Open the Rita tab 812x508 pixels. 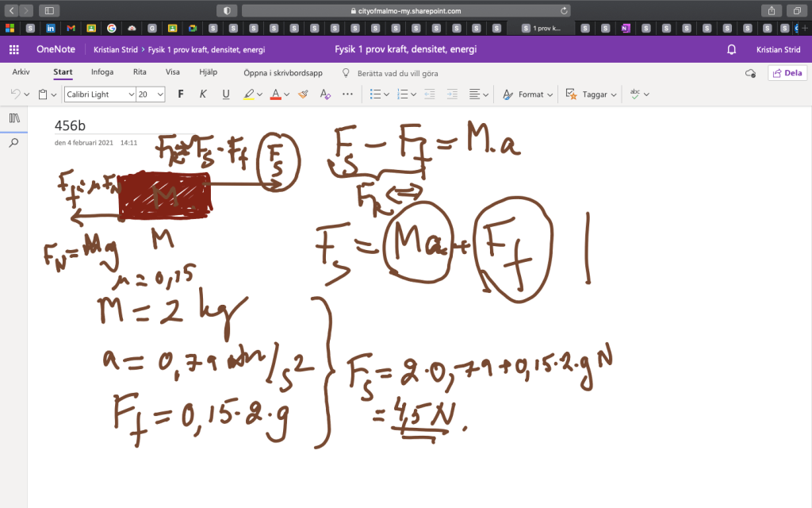[x=140, y=72]
